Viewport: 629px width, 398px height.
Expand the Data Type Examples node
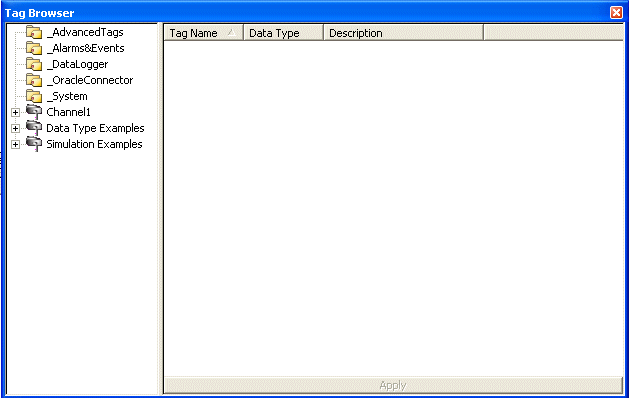15,128
